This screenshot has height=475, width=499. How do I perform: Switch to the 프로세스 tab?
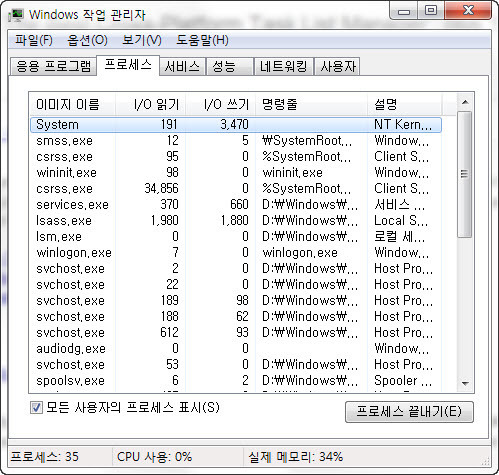pyautogui.click(x=128, y=65)
